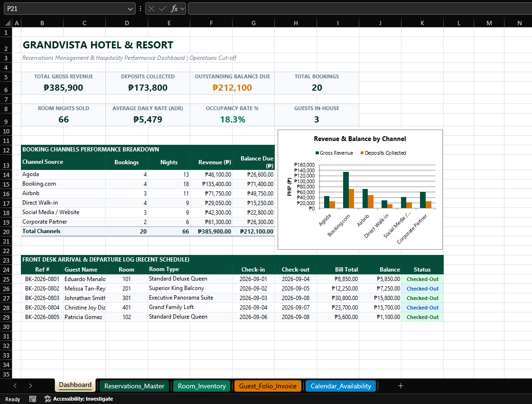Viewport: 532px width, 404px height.
Task: Click the macro recording status bar icon
Action: click(x=33, y=399)
